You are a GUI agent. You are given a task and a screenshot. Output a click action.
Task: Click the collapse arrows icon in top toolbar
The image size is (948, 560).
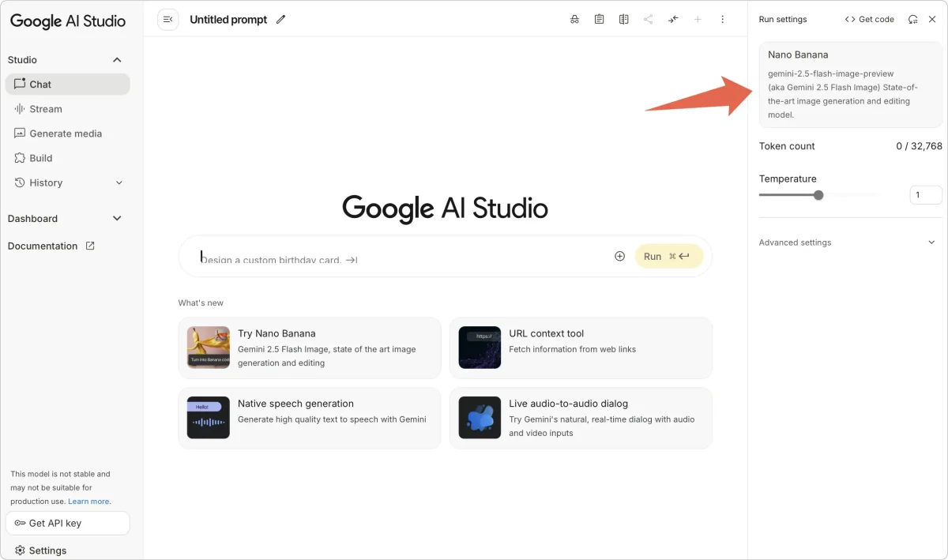pos(672,19)
